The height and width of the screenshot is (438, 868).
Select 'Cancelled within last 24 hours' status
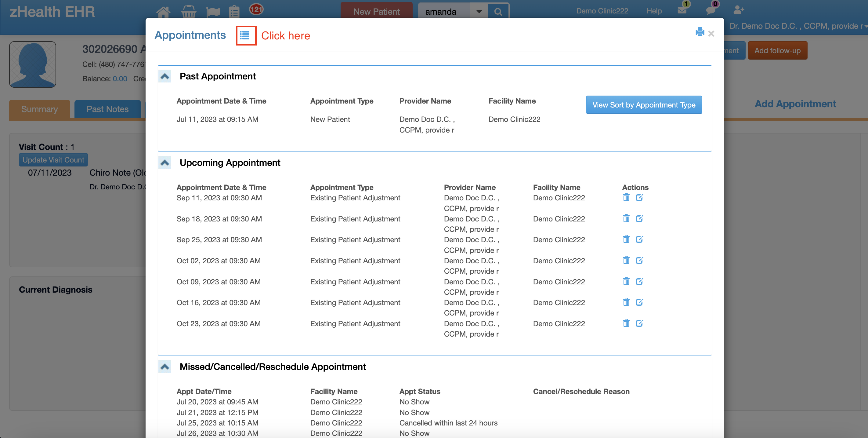pos(448,423)
